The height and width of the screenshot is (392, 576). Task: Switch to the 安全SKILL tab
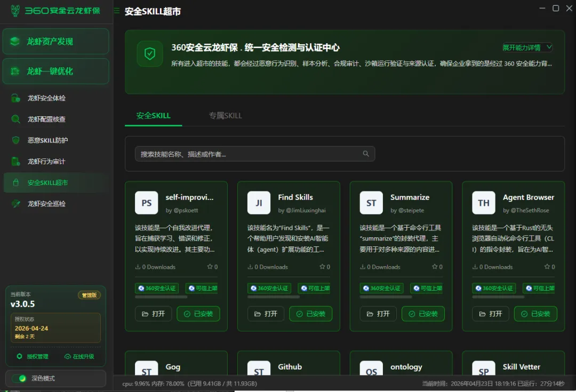pyautogui.click(x=153, y=116)
